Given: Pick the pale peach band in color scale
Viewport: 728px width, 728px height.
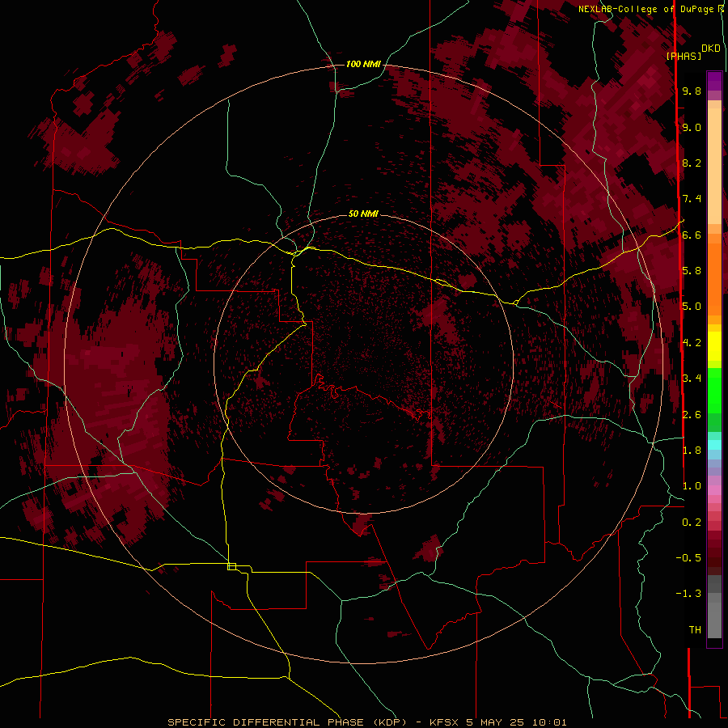Looking at the screenshot, I should (714, 166).
